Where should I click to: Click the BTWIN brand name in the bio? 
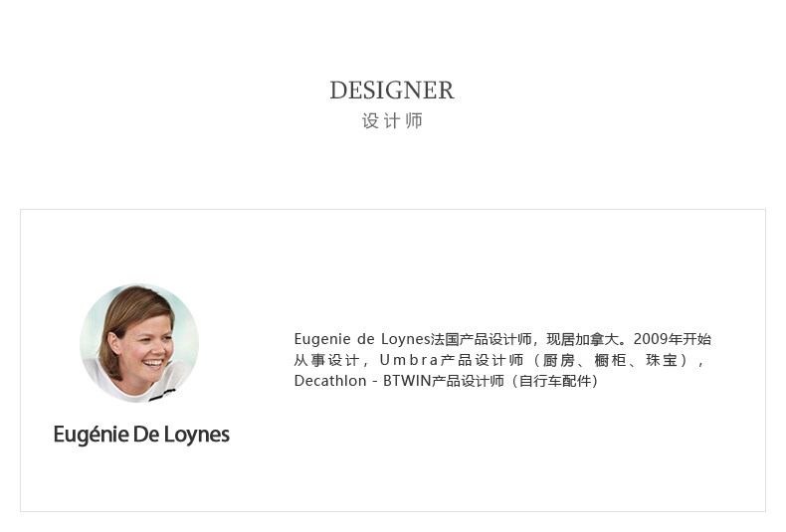[x=407, y=381]
